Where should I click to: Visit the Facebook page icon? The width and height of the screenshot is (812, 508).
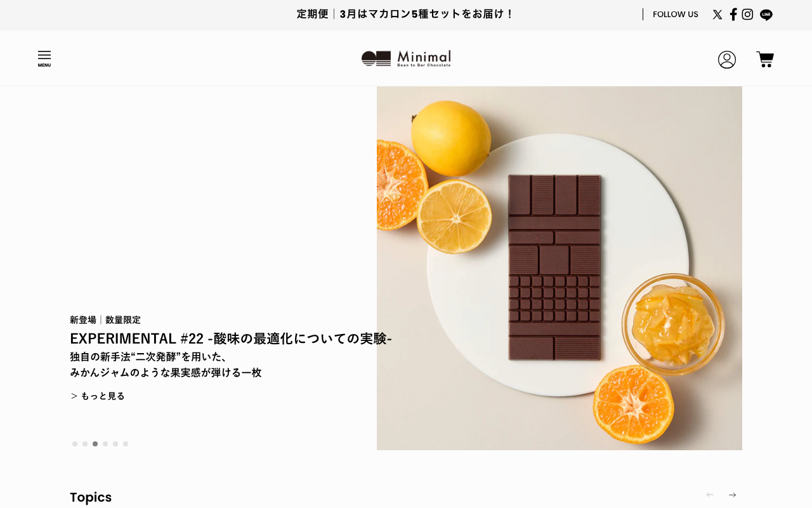pos(733,15)
